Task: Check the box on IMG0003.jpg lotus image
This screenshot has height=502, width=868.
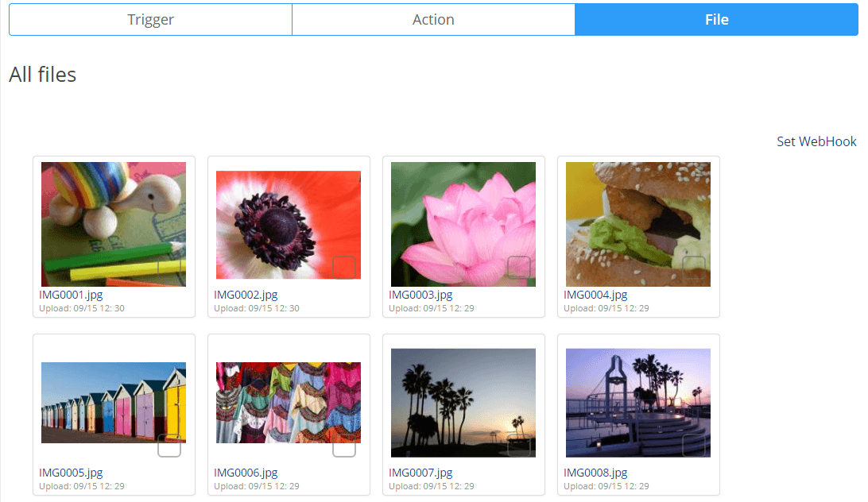Action: [x=519, y=268]
